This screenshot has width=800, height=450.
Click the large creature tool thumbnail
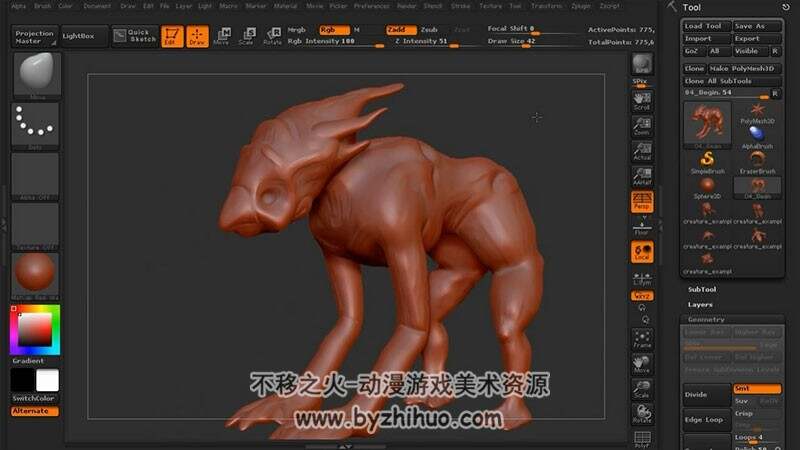click(707, 125)
